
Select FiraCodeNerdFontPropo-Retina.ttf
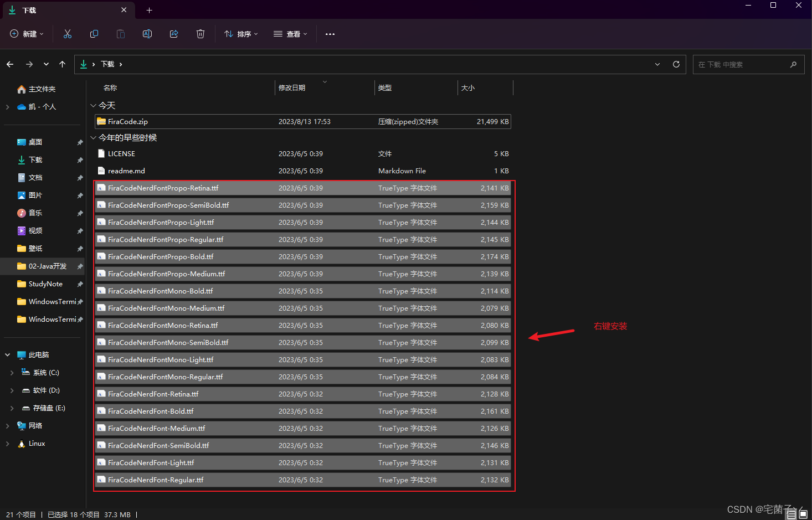303,188
